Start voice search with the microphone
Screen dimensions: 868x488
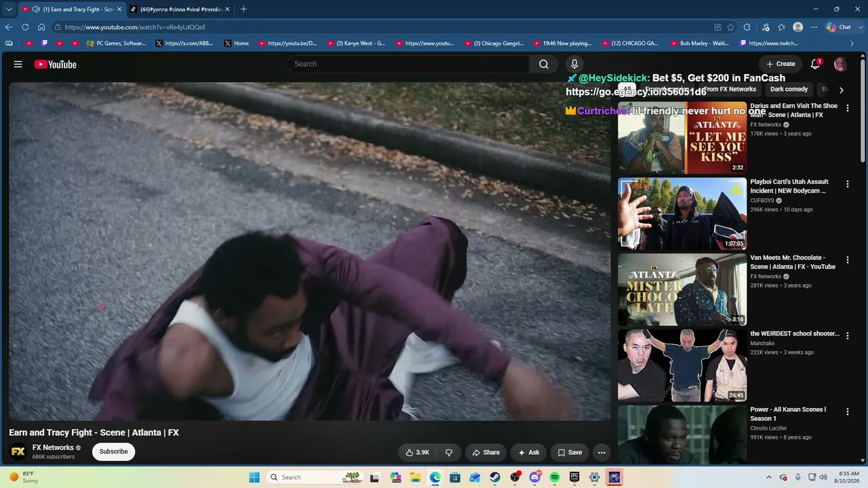(574, 64)
